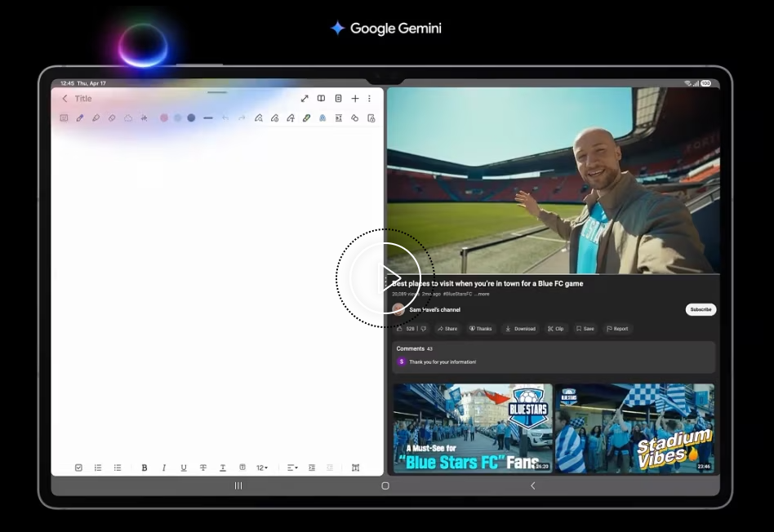Viewport: 774px width, 532px height.
Task: Tap the last icon in the bottom formatting bar
Action: pos(355,468)
